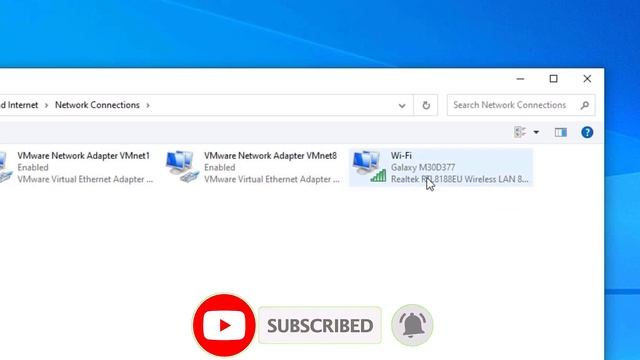Change your view layout icon
The height and width of the screenshot is (360, 640).
(x=520, y=132)
